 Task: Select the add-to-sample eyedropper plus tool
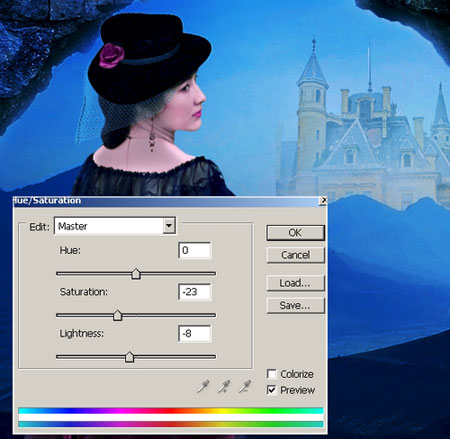tap(224, 387)
